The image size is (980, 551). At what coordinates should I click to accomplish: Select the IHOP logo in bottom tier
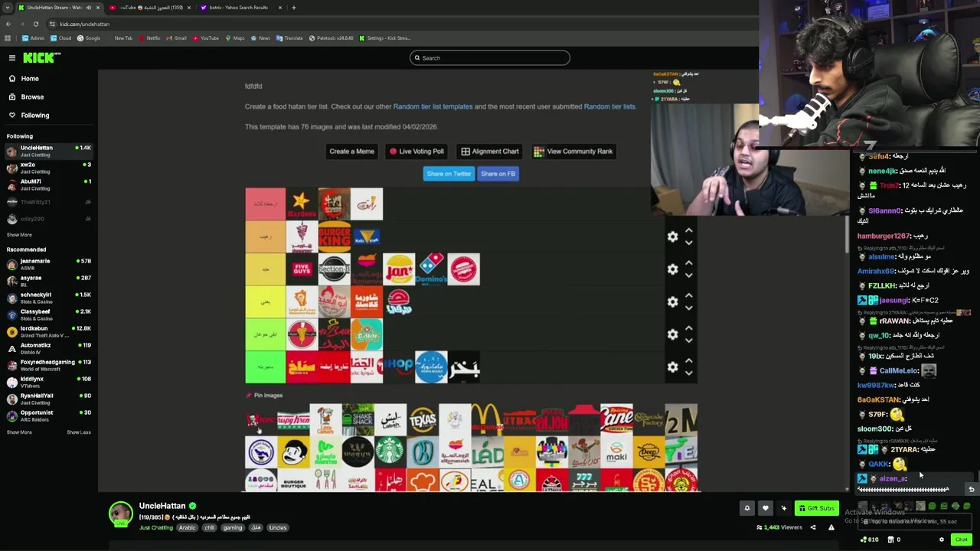(x=398, y=367)
